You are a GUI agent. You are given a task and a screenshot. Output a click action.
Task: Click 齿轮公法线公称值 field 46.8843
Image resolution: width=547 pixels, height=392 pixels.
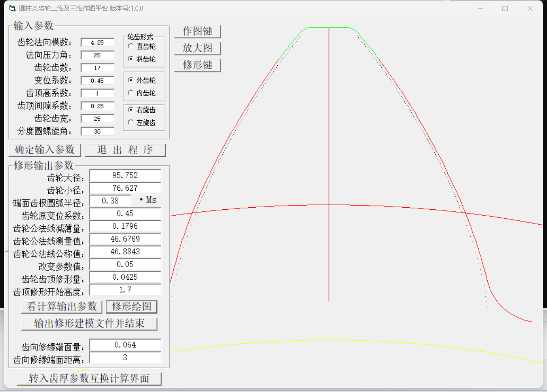point(125,252)
